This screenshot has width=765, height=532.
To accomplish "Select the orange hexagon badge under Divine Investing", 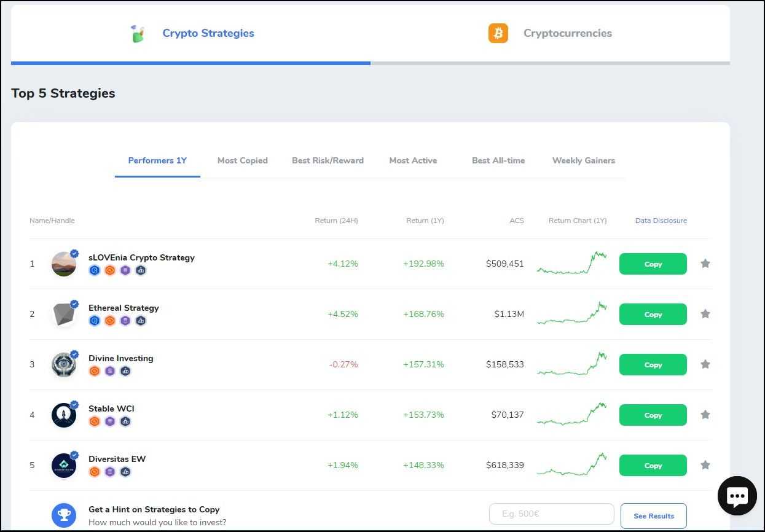I will [x=95, y=370].
